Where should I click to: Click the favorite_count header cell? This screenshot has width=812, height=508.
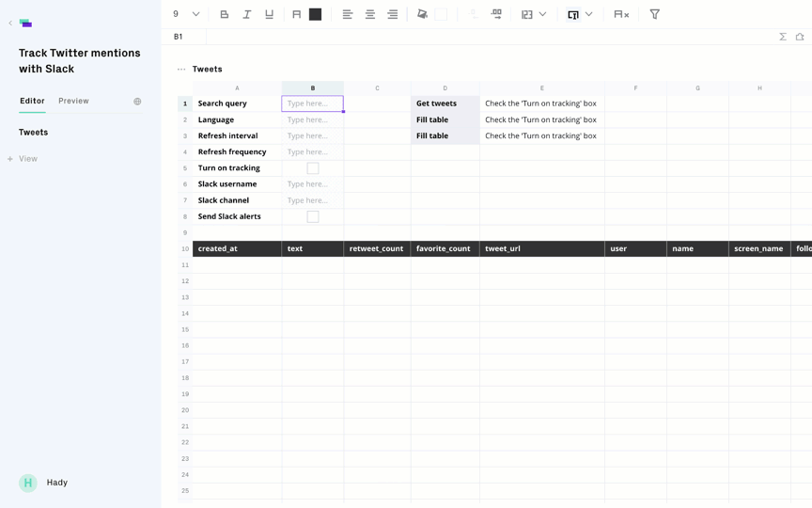[x=445, y=248]
